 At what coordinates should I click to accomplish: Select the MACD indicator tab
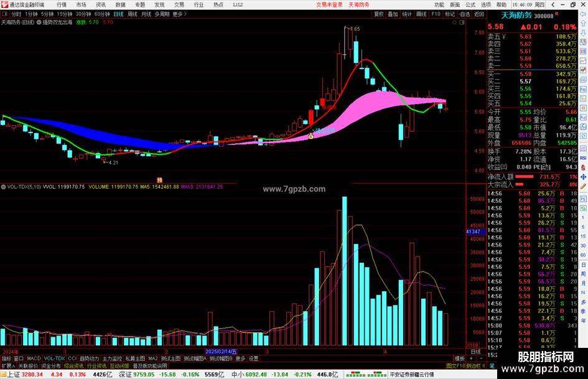coord(34,358)
